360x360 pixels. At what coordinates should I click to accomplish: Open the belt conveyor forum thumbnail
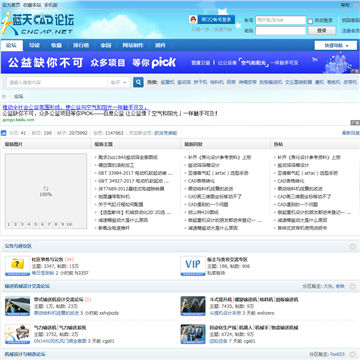pyautogui.click(x=17, y=306)
